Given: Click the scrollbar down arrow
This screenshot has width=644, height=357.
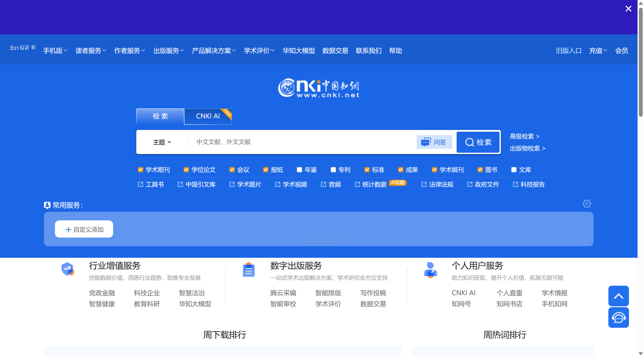Looking at the screenshot, I should coord(641,354).
